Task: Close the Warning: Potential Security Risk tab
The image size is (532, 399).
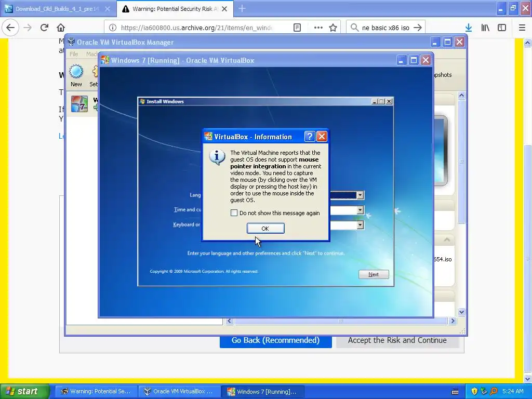Action: [x=224, y=9]
